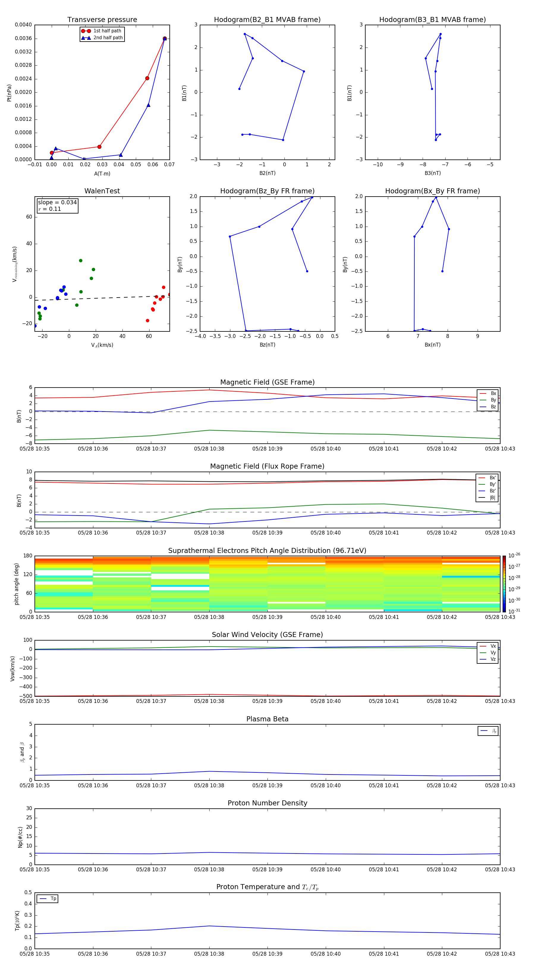Click the 'Suprathermal Electrons Pitch Angle Distribution' title
This screenshot has width=535, height=980.
click(x=267, y=551)
